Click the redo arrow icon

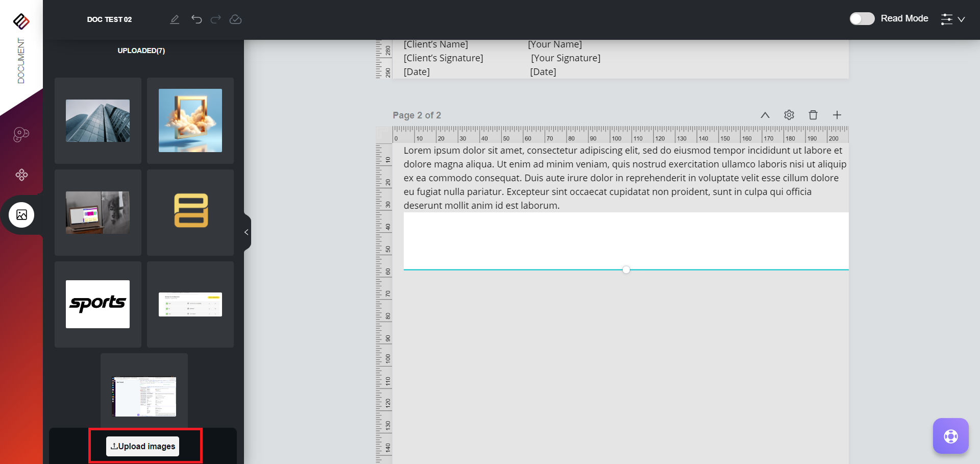point(216,19)
